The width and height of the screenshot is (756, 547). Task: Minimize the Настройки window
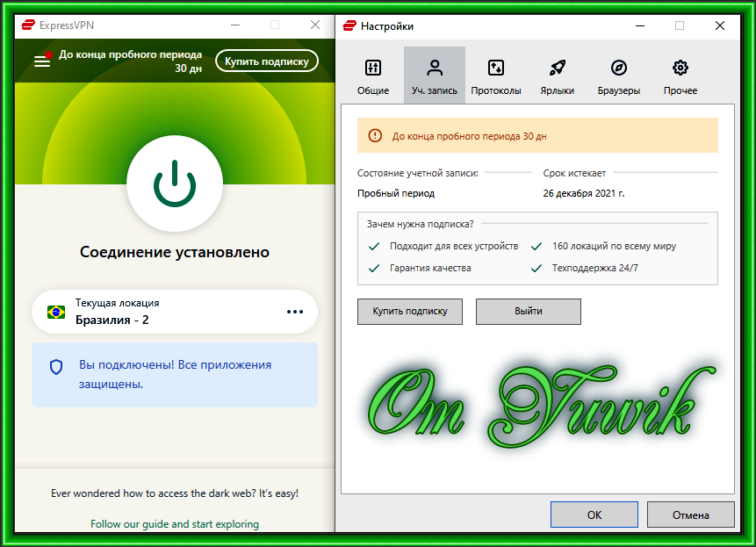tap(640, 25)
